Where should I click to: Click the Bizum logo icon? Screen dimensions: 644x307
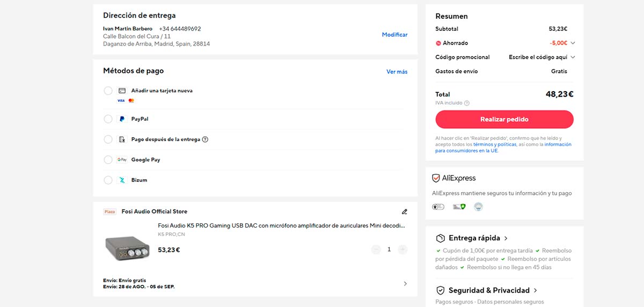122,180
